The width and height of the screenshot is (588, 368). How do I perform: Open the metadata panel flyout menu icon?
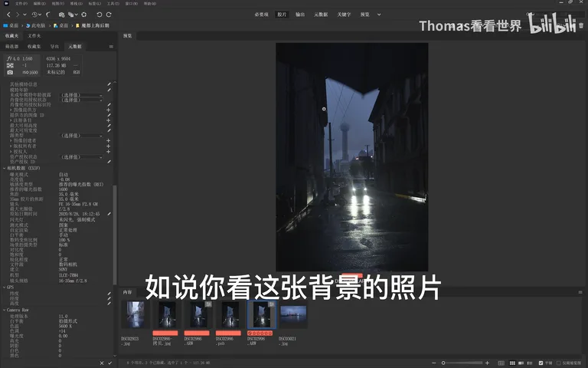(x=111, y=47)
